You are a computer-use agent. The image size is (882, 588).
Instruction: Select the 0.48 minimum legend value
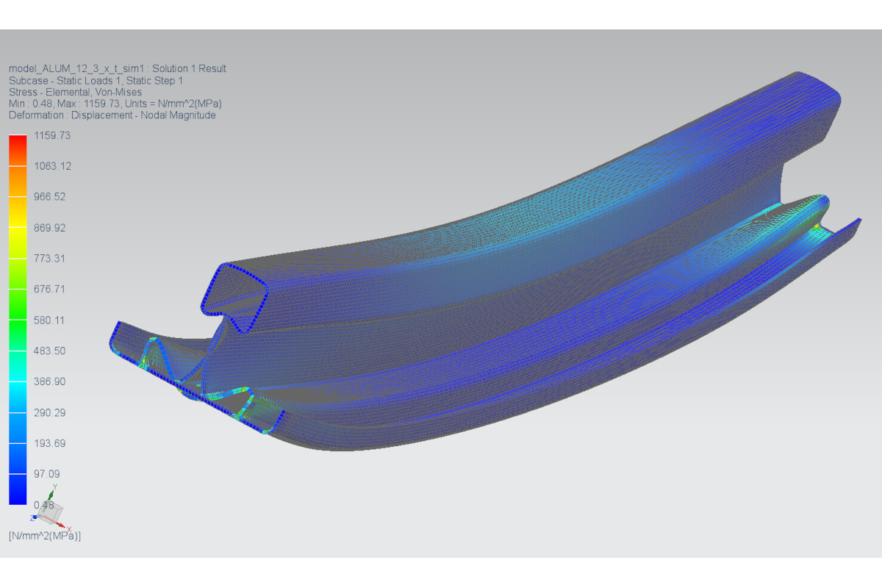point(44,504)
